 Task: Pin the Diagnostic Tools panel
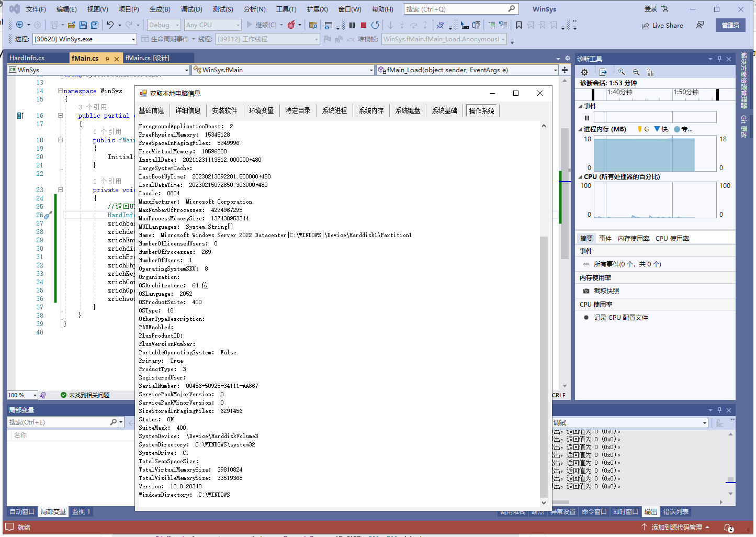point(719,59)
